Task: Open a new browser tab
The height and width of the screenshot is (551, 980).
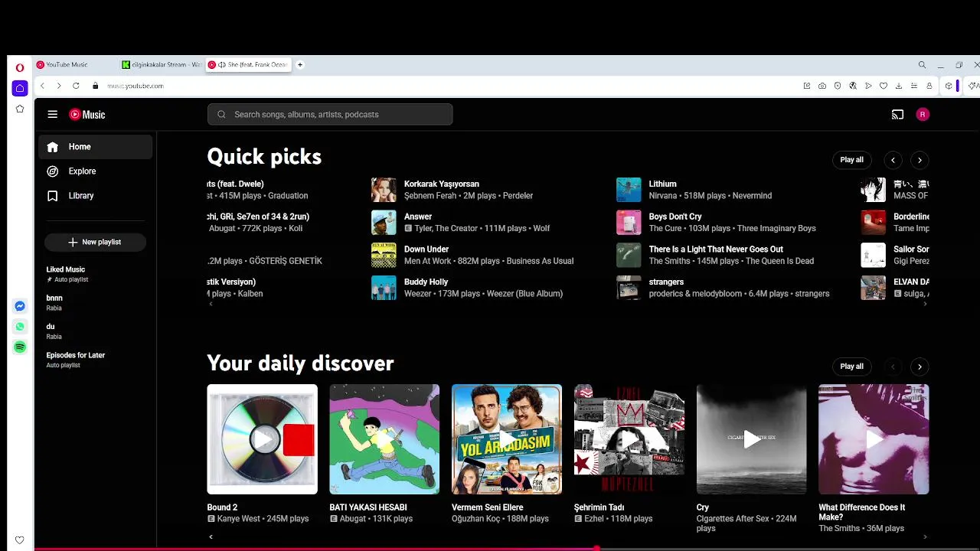Action: (x=300, y=65)
